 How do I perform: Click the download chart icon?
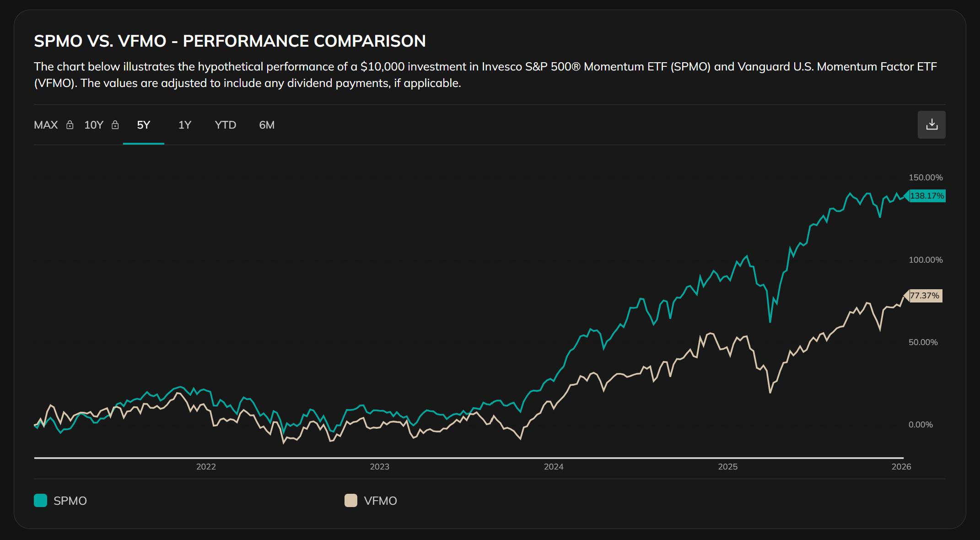[931, 124]
